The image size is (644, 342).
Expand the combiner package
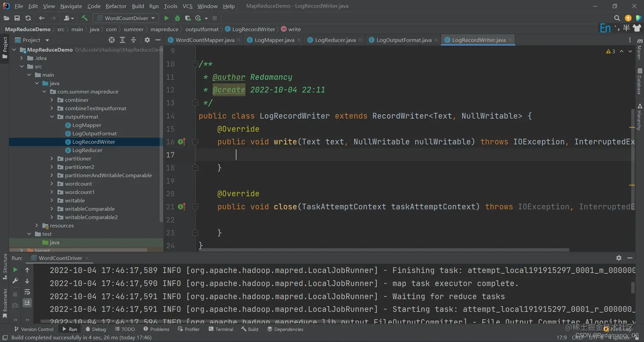click(52, 100)
